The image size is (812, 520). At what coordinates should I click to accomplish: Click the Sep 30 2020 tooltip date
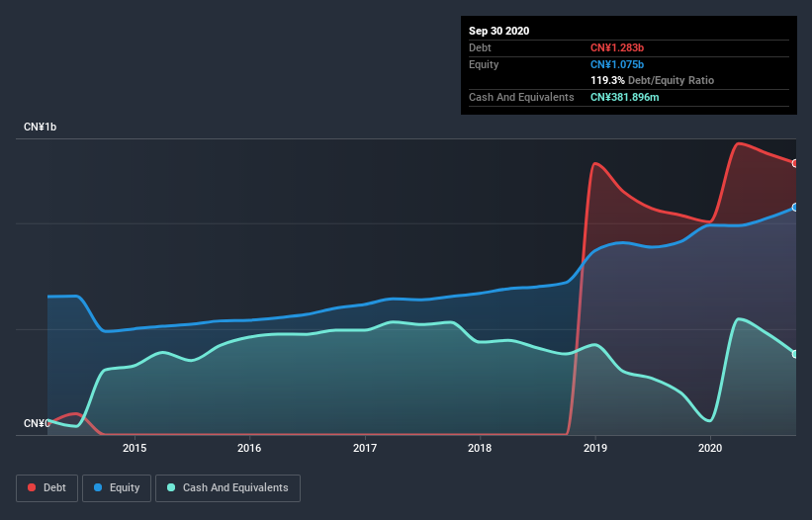499,31
